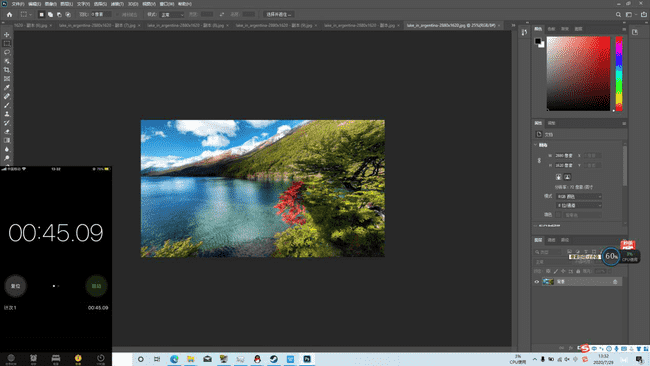Select the Gradient tool

(7, 141)
